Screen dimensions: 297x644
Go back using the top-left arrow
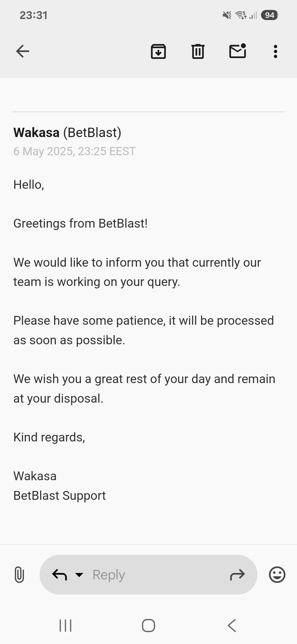pos(23,51)
